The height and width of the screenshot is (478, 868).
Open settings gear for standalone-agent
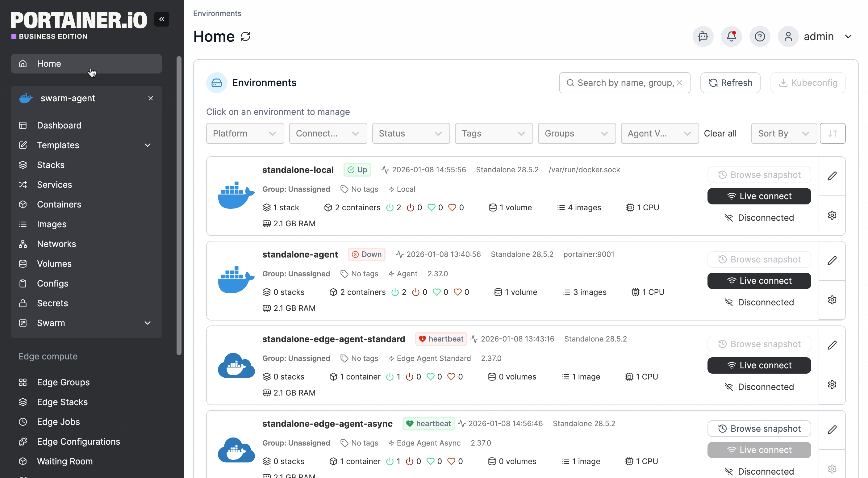tap(832, 300)
